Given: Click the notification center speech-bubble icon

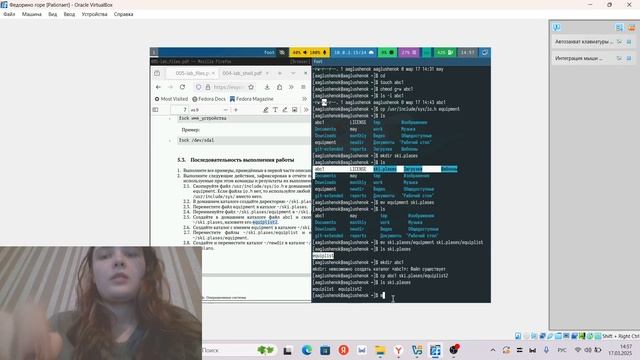Looking at the screenshot, I should coord(556,27).
